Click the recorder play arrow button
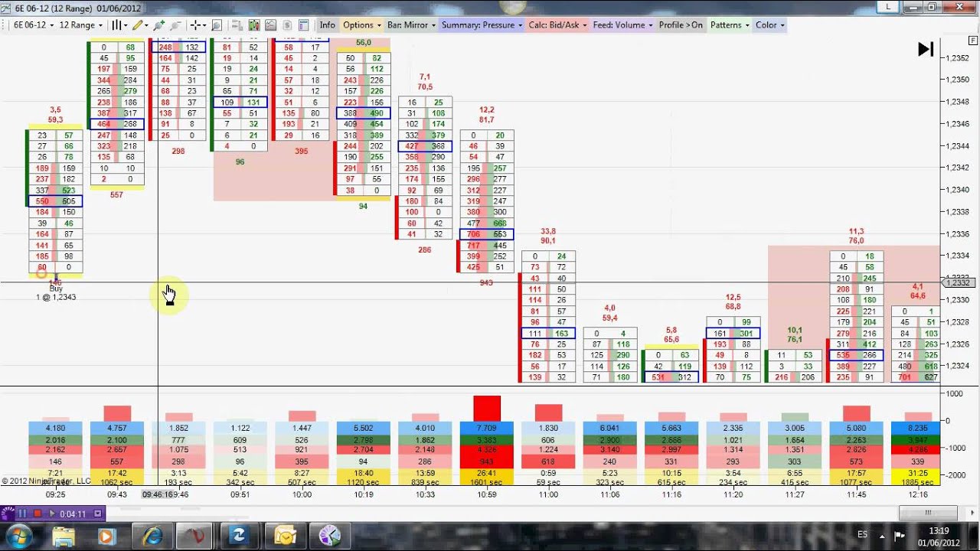Viewport: 980px width, 551px height. coord(51,514)
